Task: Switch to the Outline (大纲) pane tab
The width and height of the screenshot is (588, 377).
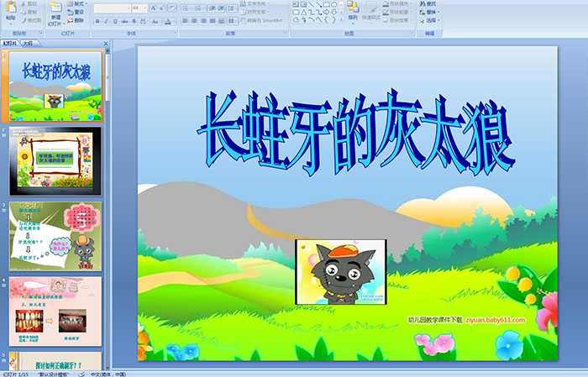Action: tap(28, 44)
